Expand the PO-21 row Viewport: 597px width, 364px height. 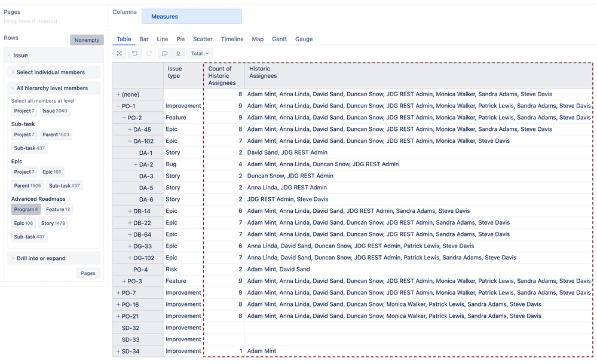pos(118,316)
